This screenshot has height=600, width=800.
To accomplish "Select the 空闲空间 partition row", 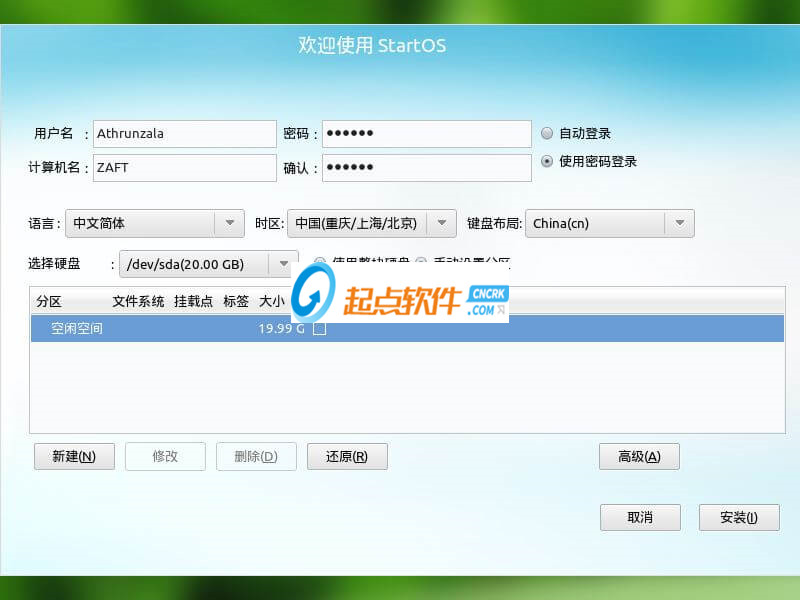I will point(407,329).
